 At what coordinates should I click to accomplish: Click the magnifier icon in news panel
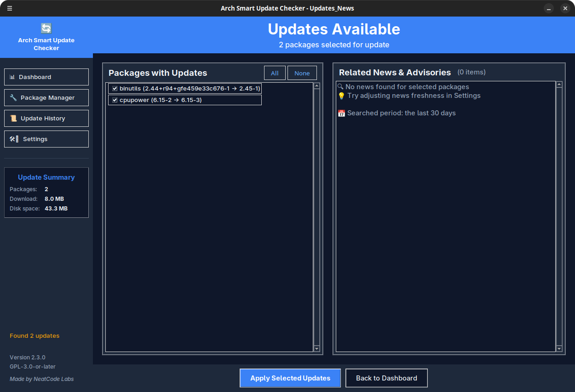[341, 86]
